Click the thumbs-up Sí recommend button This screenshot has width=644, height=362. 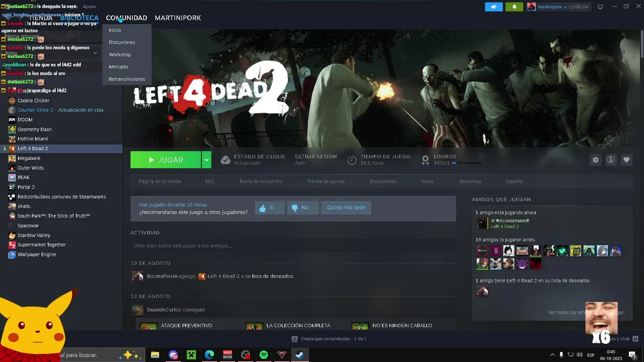270,208
